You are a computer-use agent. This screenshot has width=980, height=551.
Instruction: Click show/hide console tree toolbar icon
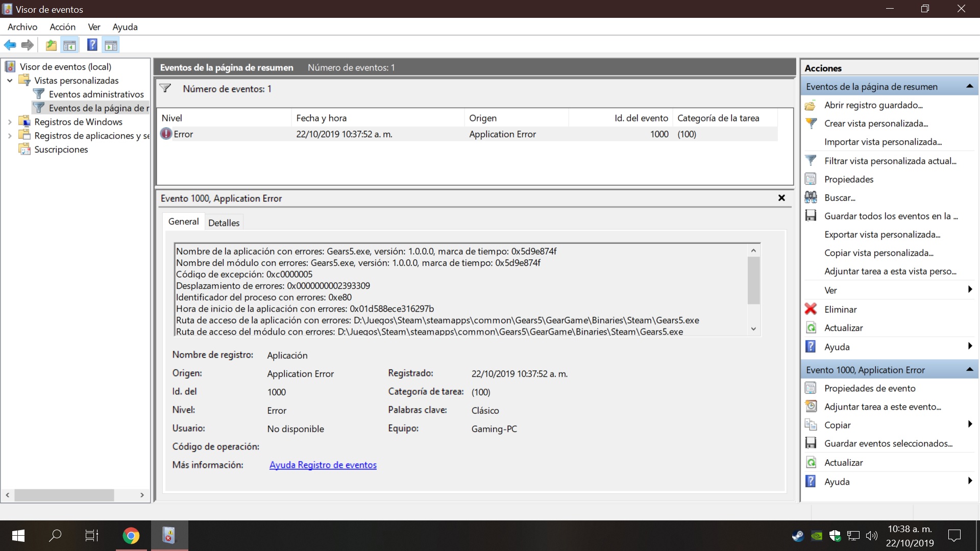coord(70,45)
